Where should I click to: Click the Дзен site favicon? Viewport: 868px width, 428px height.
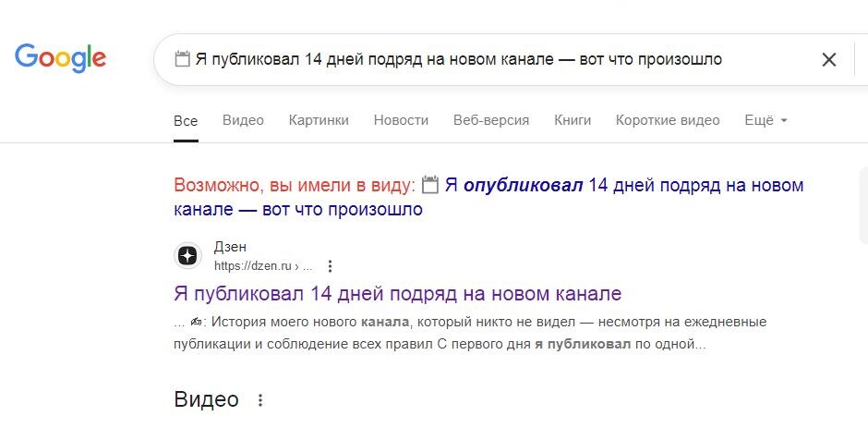click(187, 256)
